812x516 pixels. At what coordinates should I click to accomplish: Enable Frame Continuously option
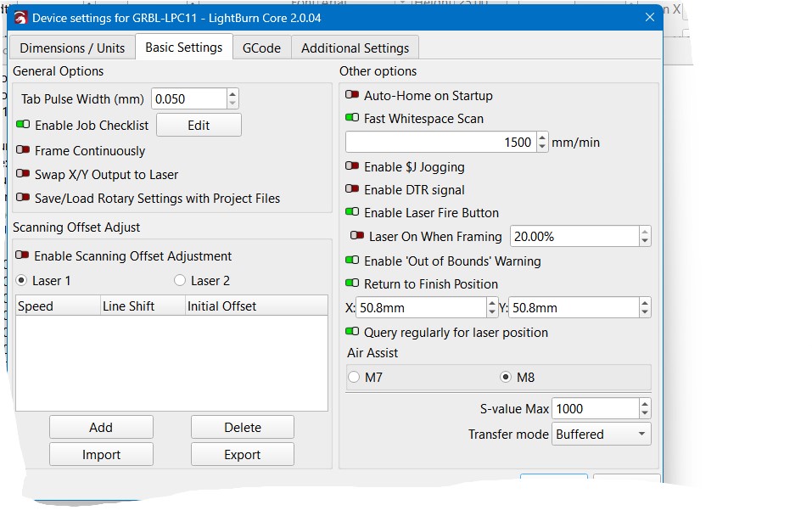[x=23, y=151]
